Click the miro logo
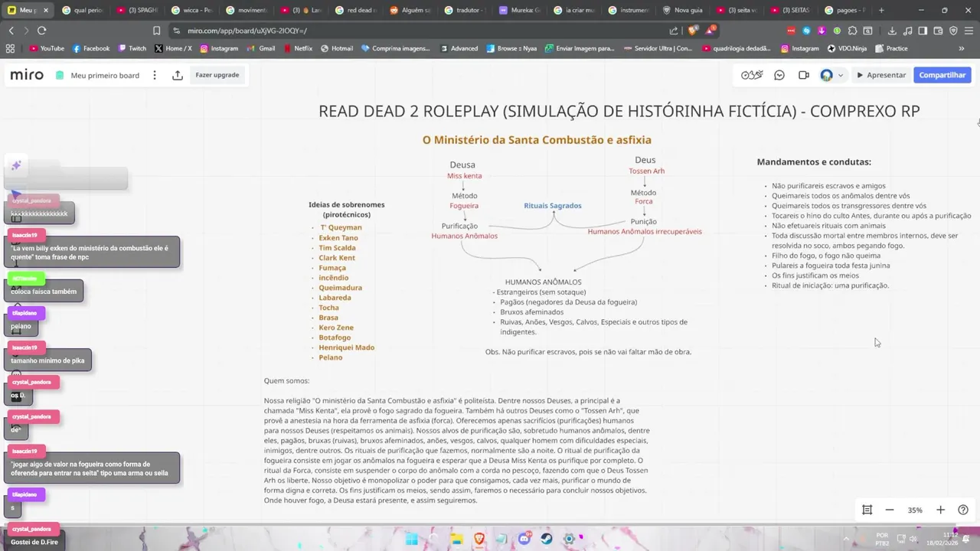The image size is (980, 551). click(27, 75)
